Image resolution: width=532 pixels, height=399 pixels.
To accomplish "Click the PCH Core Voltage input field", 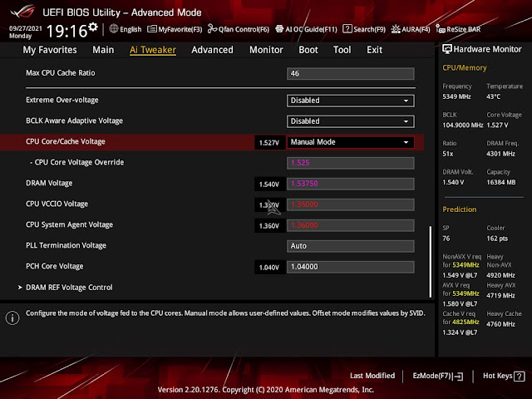I will [x=351, y=267].
